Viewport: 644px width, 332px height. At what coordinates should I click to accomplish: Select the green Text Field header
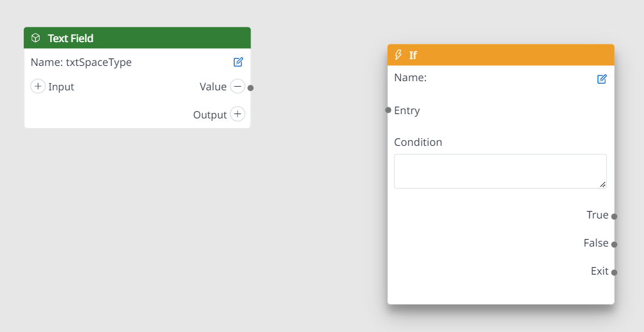(x=137, y=38)
